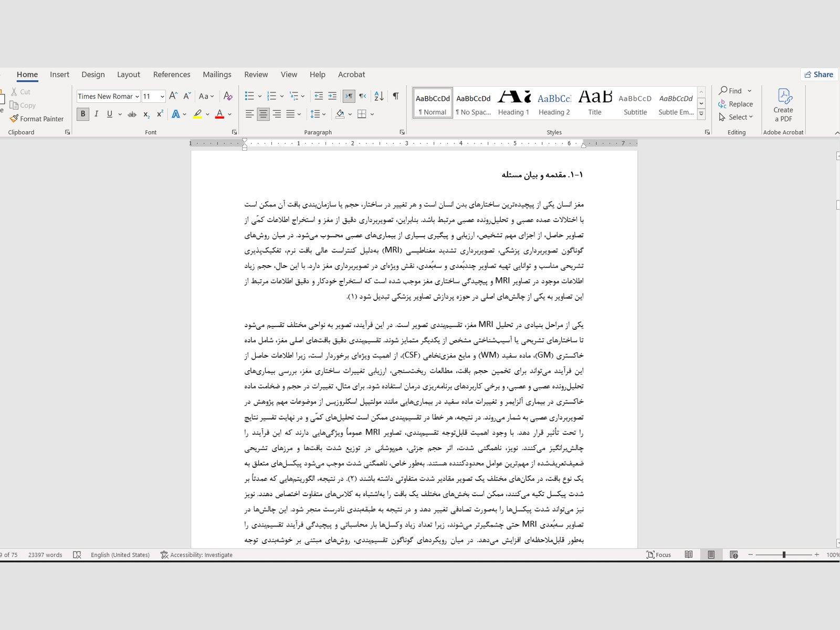Toggle Bold formatting
840x630 pixels.
click(x=83, y=114)
